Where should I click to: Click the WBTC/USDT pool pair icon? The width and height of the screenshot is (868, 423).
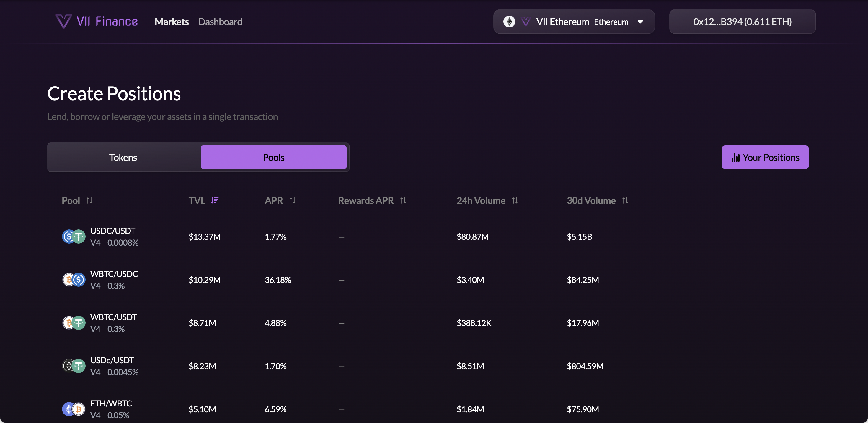(74, 323)
